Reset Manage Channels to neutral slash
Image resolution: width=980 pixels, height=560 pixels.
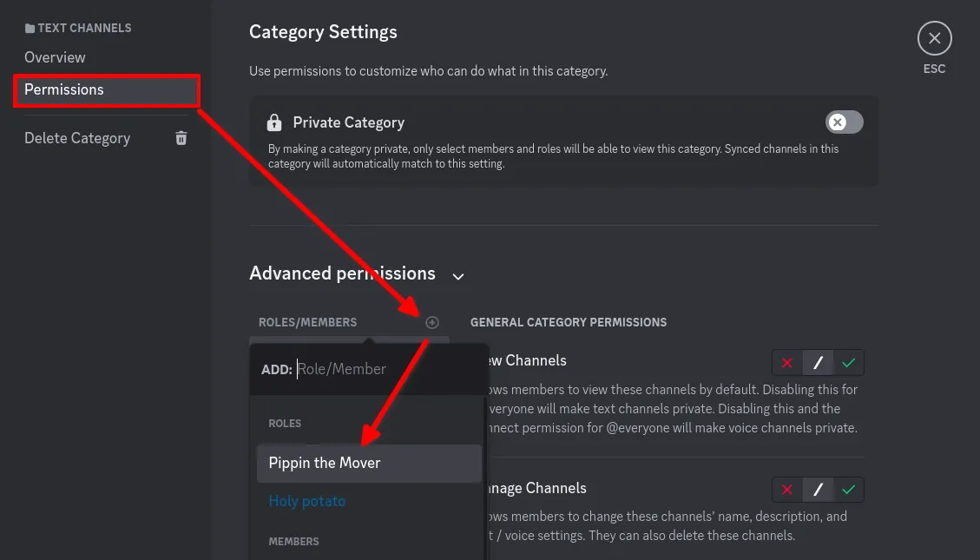point(818,490)
